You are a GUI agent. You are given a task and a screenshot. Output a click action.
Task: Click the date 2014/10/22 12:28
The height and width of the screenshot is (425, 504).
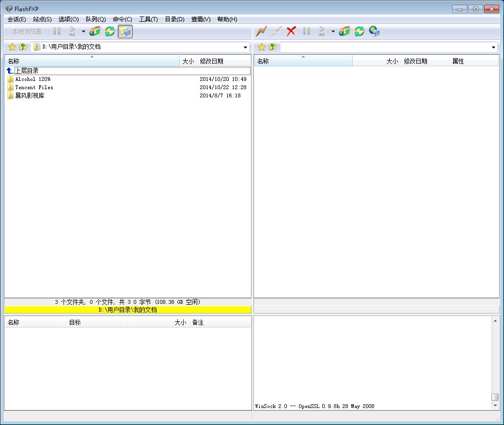[223, 87]
